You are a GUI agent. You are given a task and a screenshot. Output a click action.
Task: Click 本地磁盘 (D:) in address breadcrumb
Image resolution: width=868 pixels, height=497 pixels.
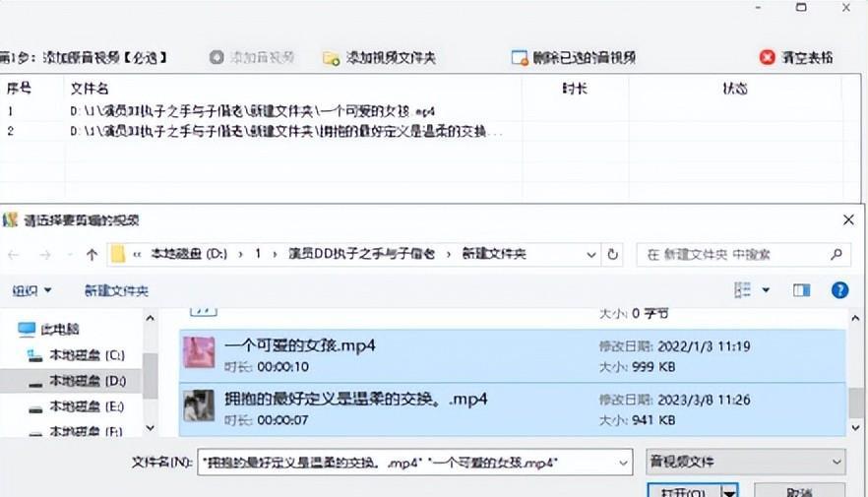[189, 254]
